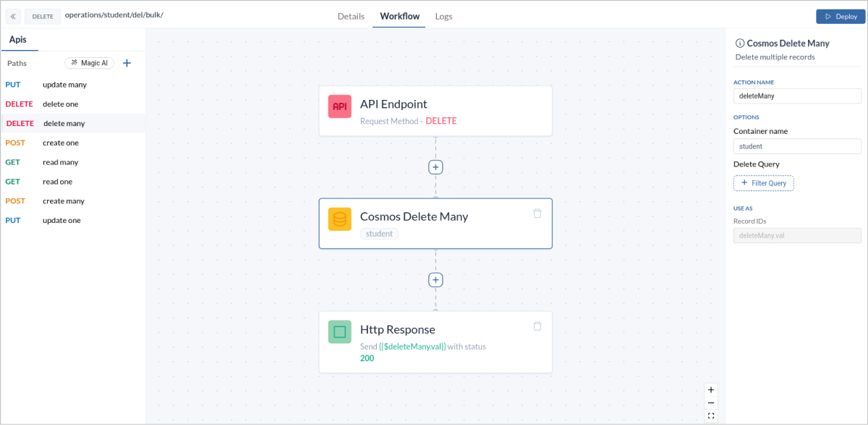Select the GET read one path
This screenshot has height=425, width=868.
[x=72, y=182]
